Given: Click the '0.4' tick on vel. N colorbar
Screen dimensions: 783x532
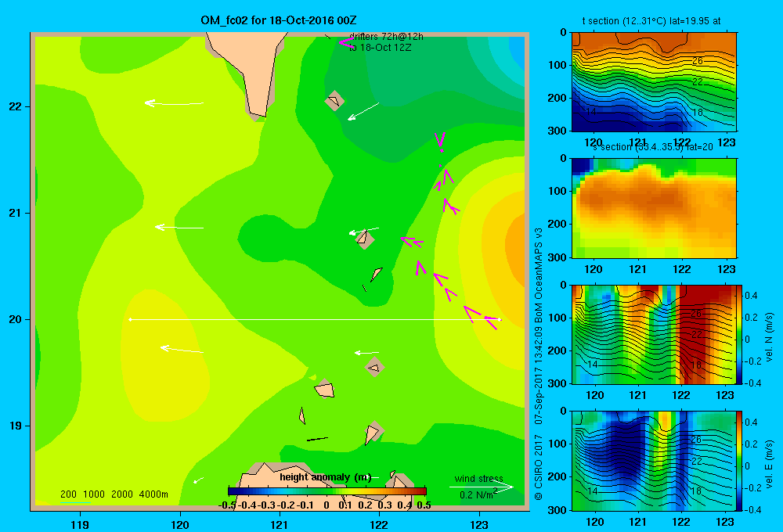Looking at the screenshot, I should 751,296.
